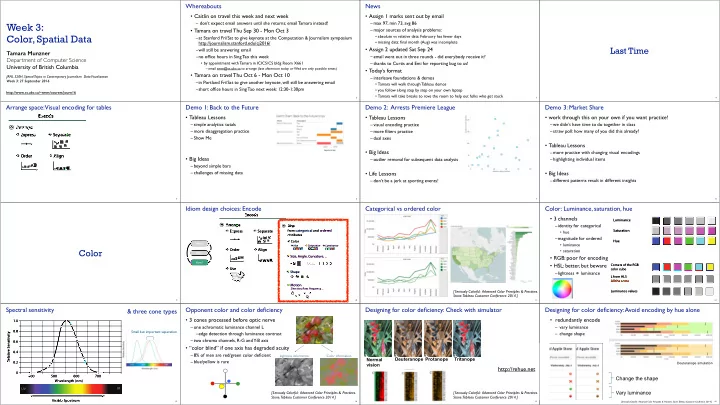Image resolution: width=720 pixels, height=405 pixels.
Task: Click 'redundantly encode' bullet
Action: pyautogui.click(x=575, y=320)
